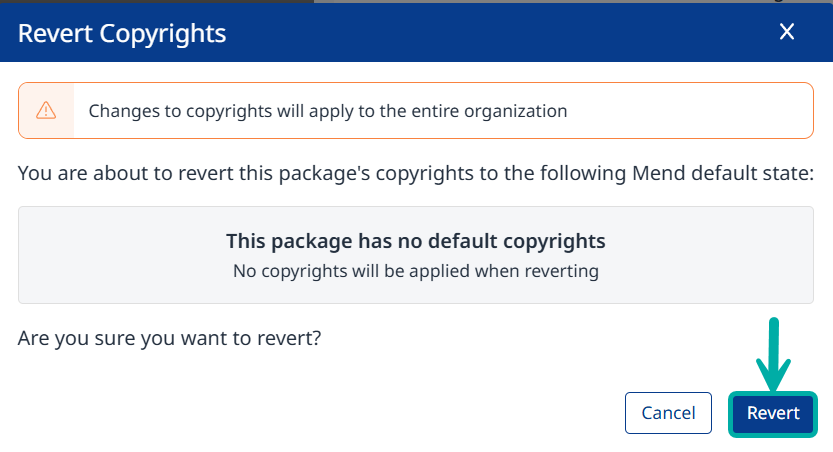Image resolution: width=833 pixels, height=452 pixels.
Task: Click the "This package has no default copyrights" heading
Action: point(416,241)
